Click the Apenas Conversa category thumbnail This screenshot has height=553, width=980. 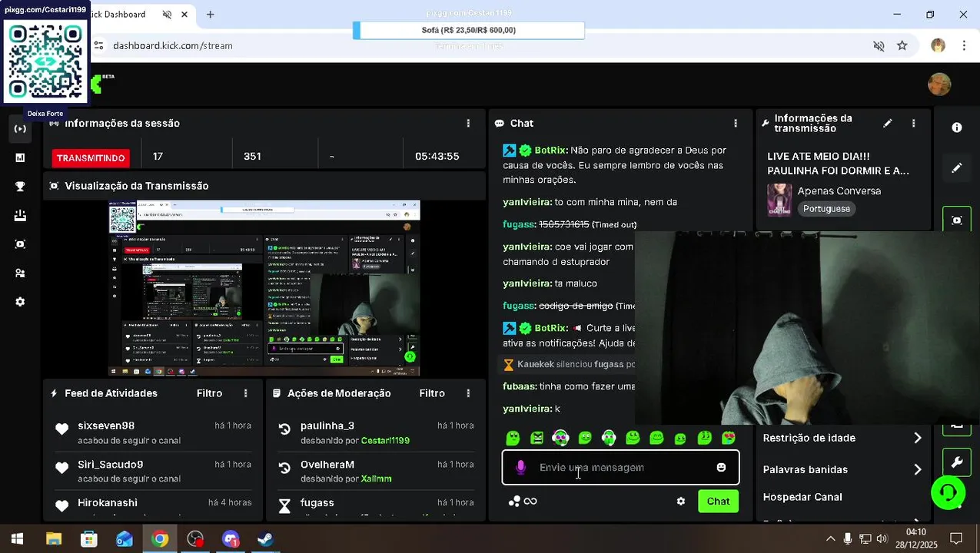(779, 200)
